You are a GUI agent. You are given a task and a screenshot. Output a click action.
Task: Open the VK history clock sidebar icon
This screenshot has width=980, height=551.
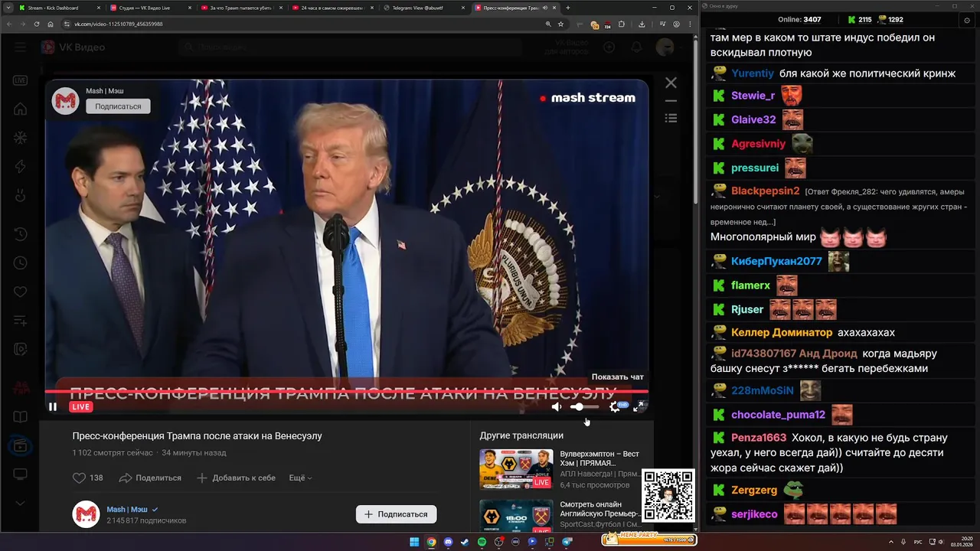pos(20,233)
